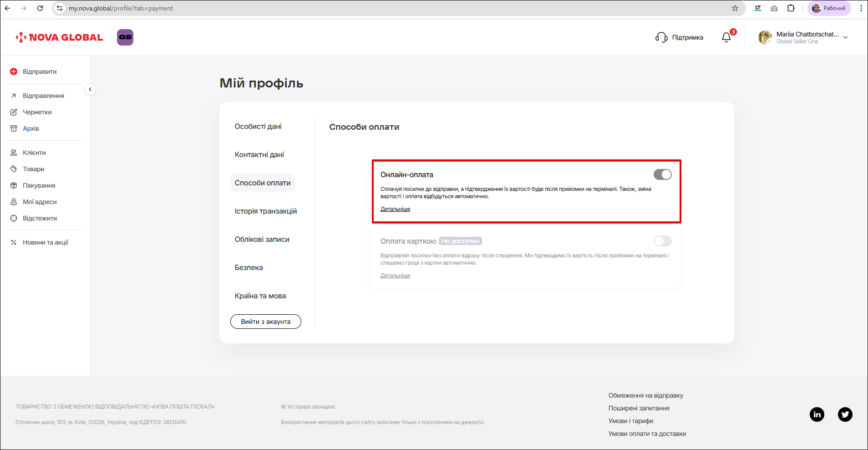Open Пакування in the sidebar
This screenshot has height=450, width=868.
click(x=39, y=185)
